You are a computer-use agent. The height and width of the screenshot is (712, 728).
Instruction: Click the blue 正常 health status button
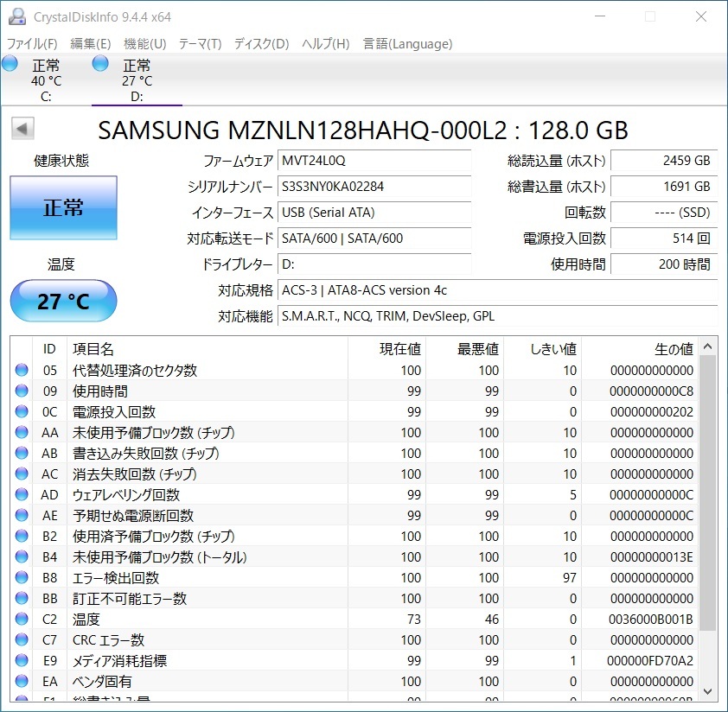(63, 207)
